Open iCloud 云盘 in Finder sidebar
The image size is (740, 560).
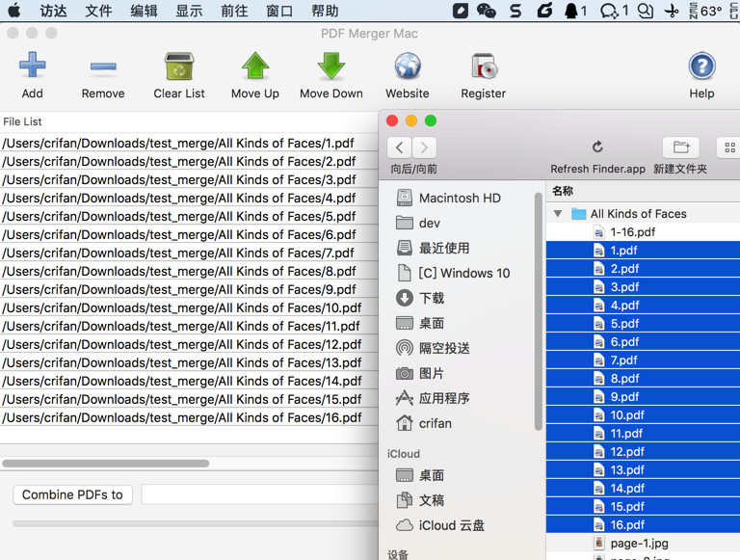tap(439, 525)
